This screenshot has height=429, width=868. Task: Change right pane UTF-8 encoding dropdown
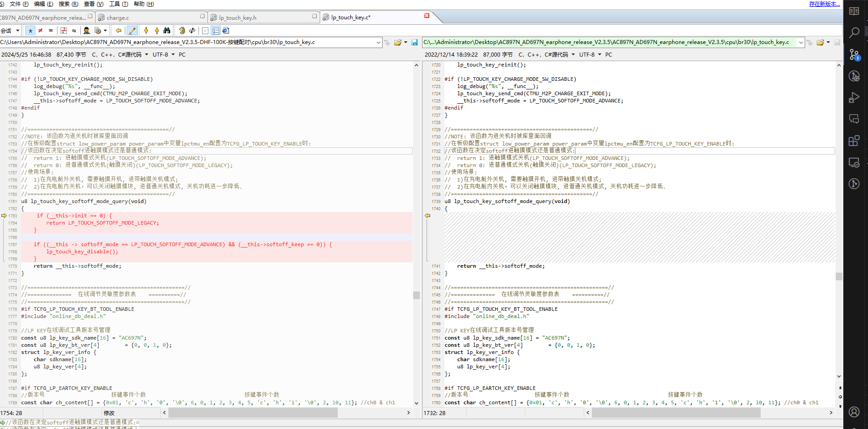point(590,54)
